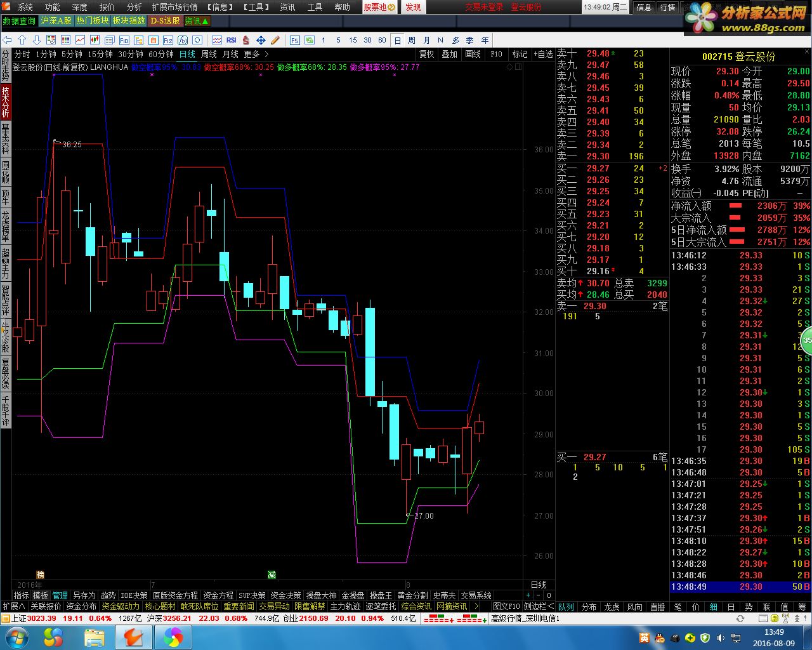Click the D-S选股 button

(x=166, y=21)
